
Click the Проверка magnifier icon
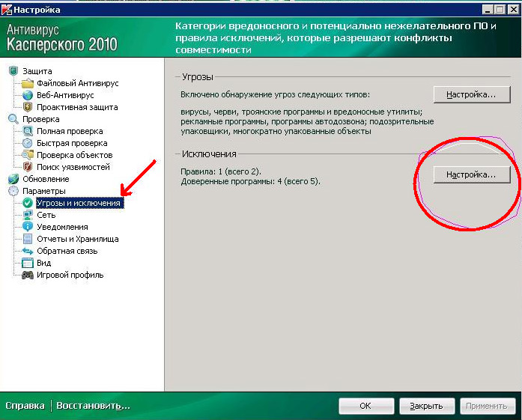coord(13,119)
